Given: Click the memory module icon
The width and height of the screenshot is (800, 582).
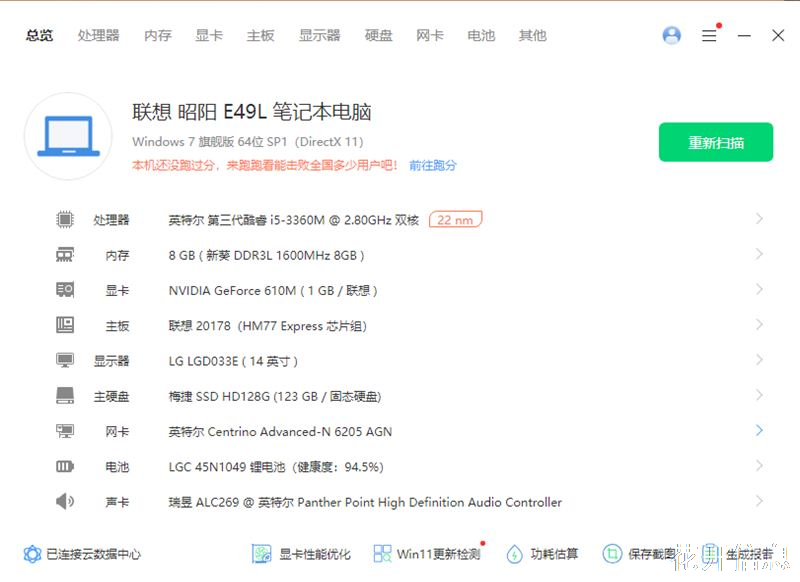Looking at the screenshot, I should pyautogui.click(x=65, y=255).
